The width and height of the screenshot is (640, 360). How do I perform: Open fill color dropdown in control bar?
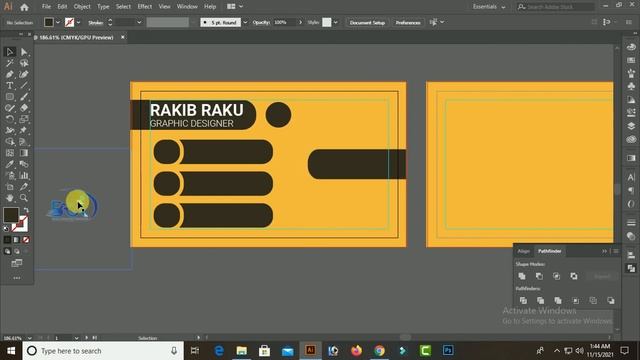point(58,22)
